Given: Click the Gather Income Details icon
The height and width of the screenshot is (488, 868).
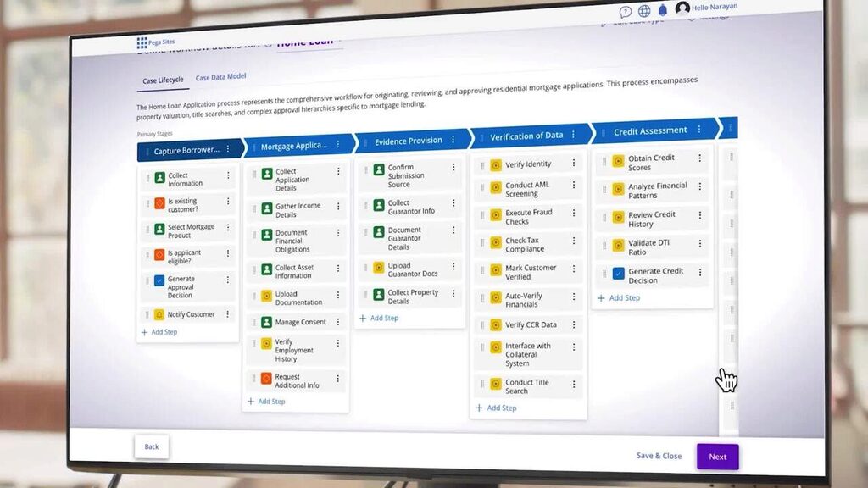Looking at the screenshot, I should click(x=267, y=208).
